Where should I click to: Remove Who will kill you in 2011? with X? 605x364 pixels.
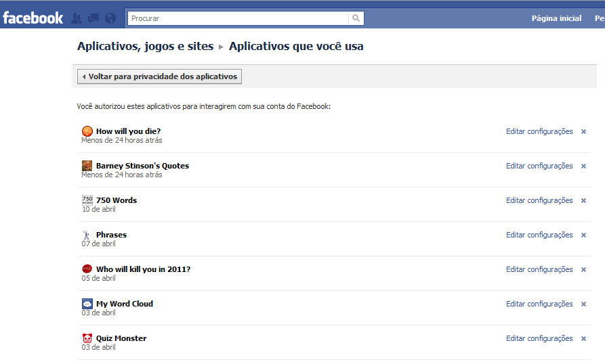click(583, 270)
